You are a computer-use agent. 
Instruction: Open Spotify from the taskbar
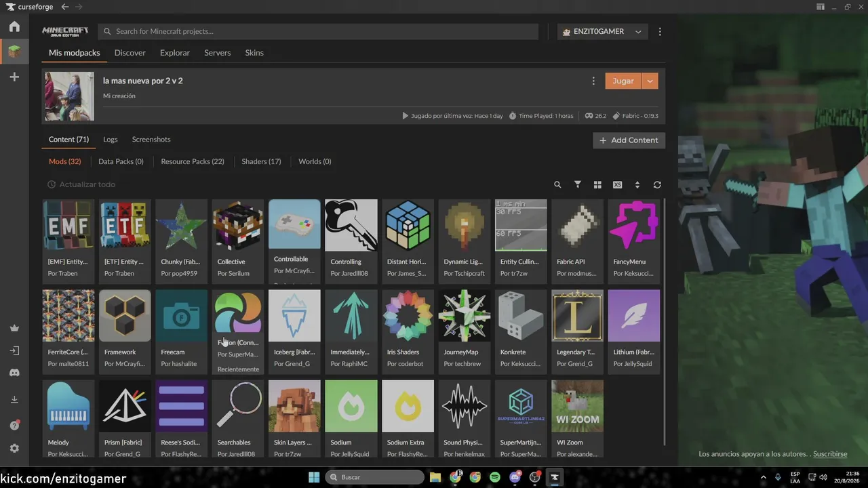pyautogui.click(x=495, y=477)
